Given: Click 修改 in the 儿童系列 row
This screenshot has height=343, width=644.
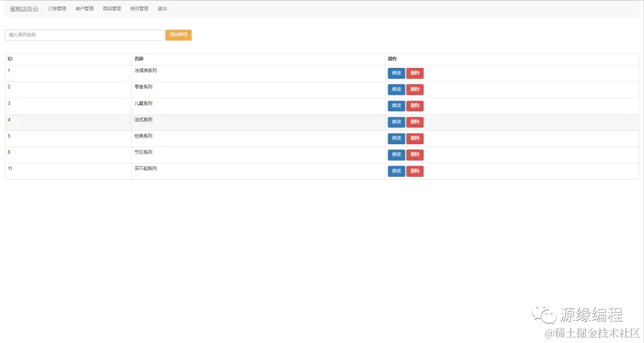Looking at the screenshot, I should click(397, 106).
